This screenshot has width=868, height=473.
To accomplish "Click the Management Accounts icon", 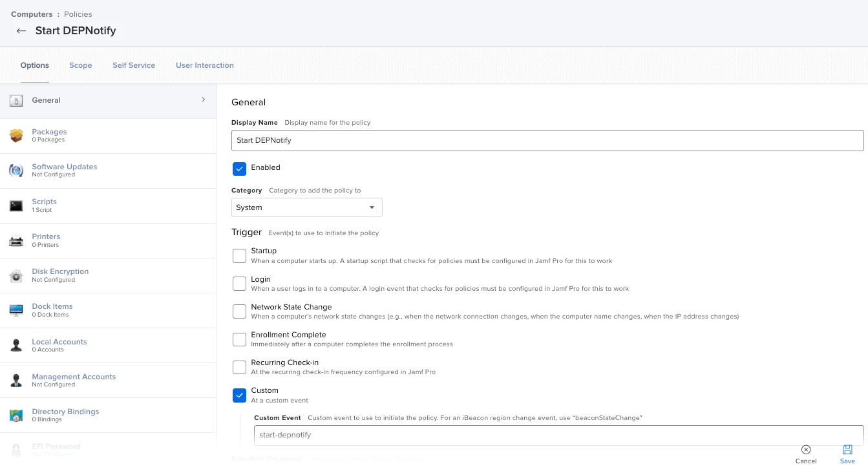I will pos(16,381).
